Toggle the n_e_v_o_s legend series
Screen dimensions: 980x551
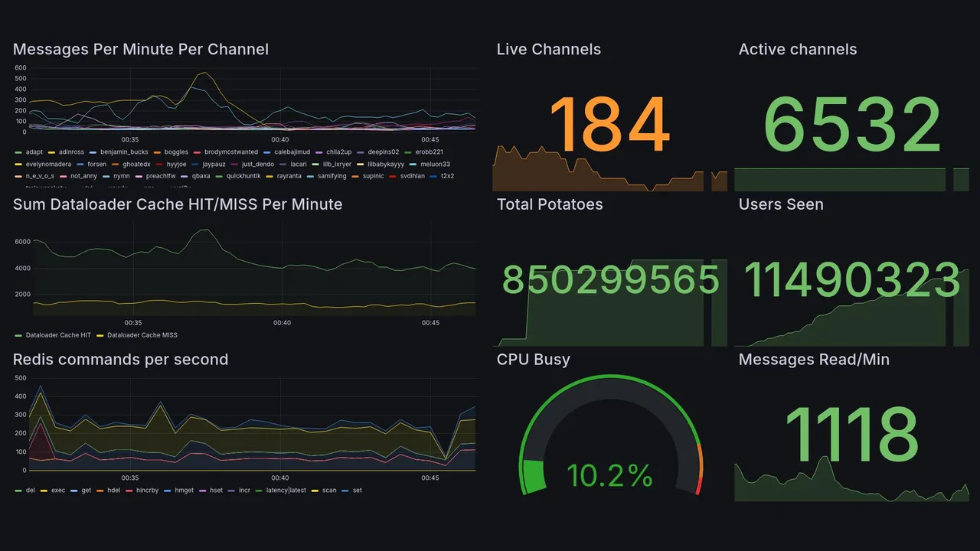click(x=40, y=176)
